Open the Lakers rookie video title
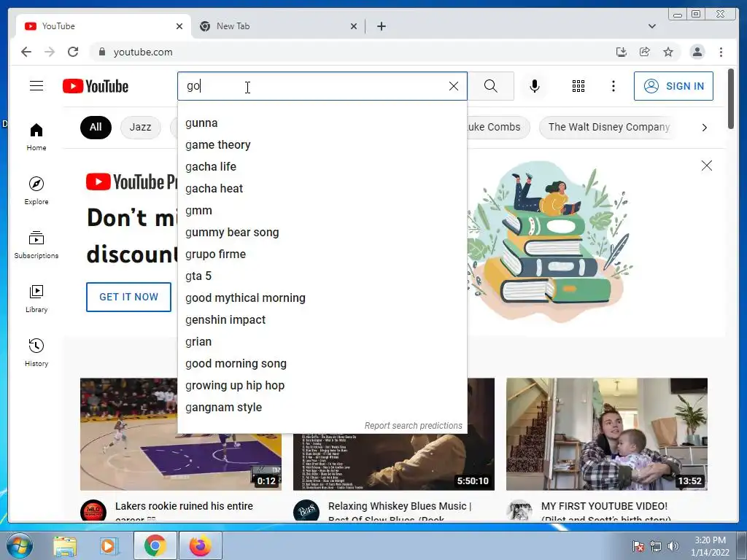This screenshot has height=560, width=747. tap(185, 511)
